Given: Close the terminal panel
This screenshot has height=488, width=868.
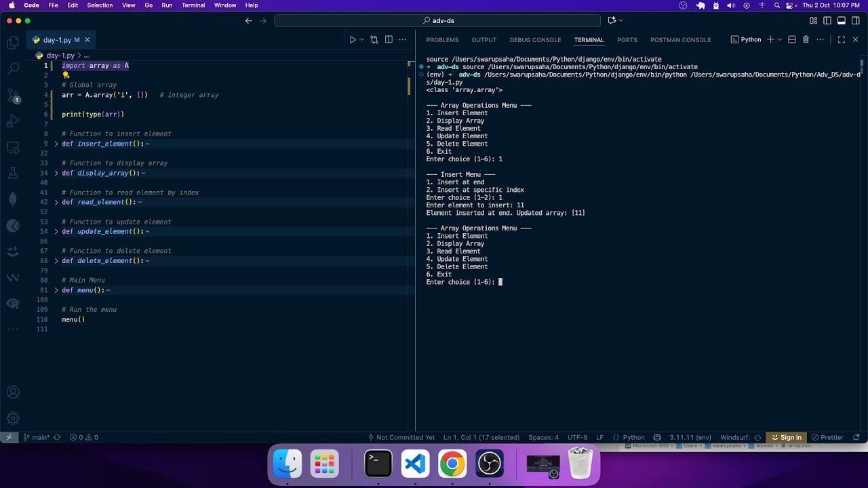Looking at the screenshot, I should [x=855, y=40].
